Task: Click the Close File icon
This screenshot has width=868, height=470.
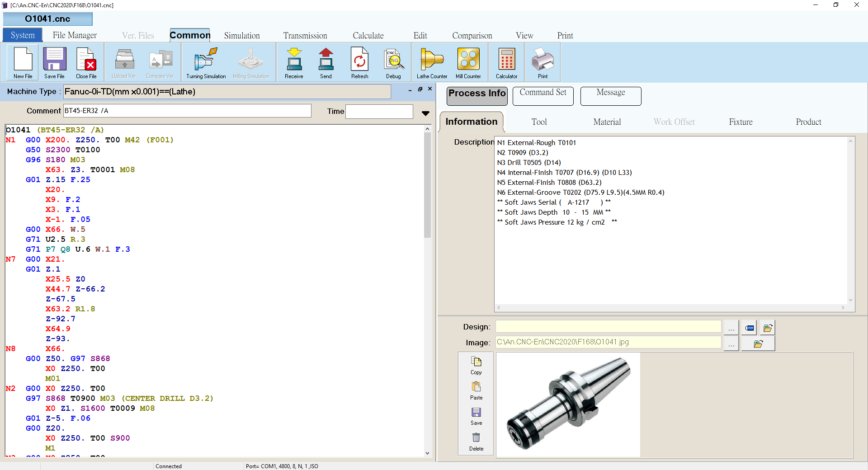Action: tap(86, 63)
